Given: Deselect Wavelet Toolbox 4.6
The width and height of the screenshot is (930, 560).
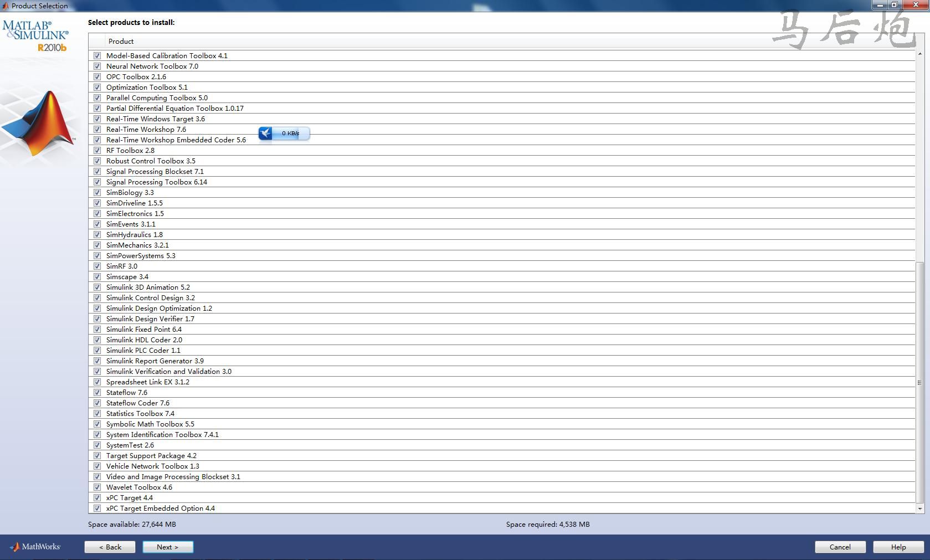Looking at the screenshot, I should coord(97,487).
